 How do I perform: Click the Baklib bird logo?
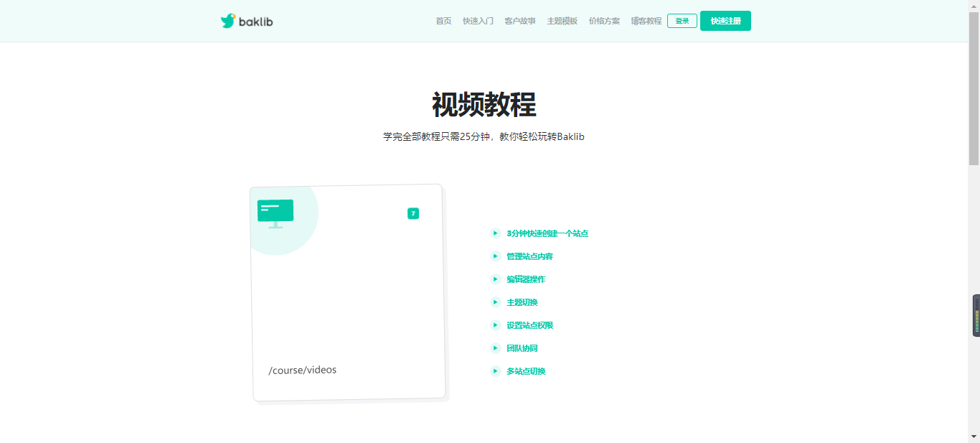coord(228,21)
